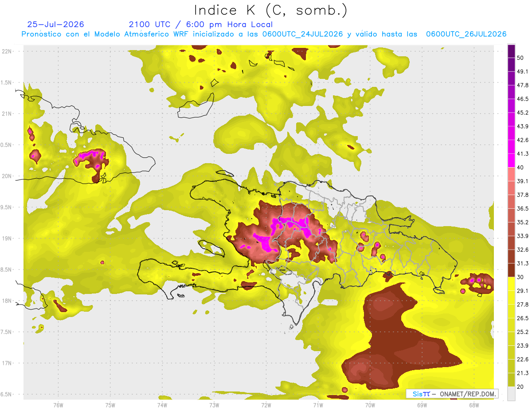Select the date label '25-Jul-2026'
Image resolution: width=532 pixels, height=411 pixels.
(x=55, y=24)
